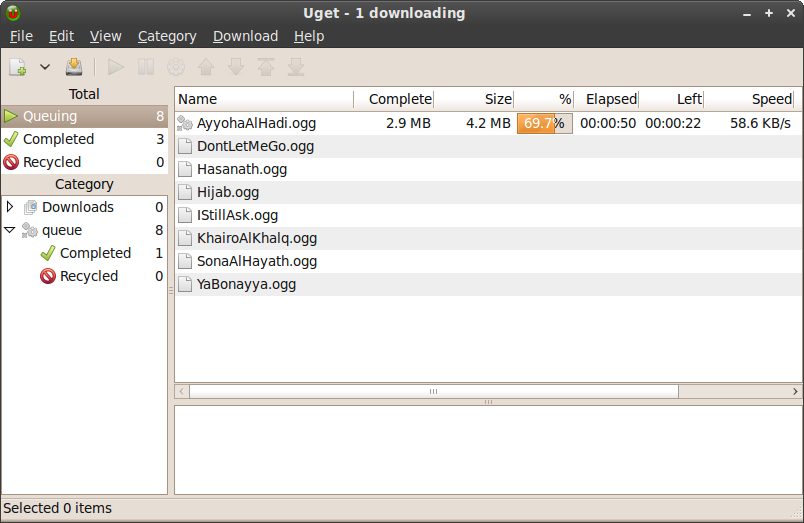Screen dimensions: 804x523
Task: Click the Uget app icon in title bar
Action: pos(13,13)
